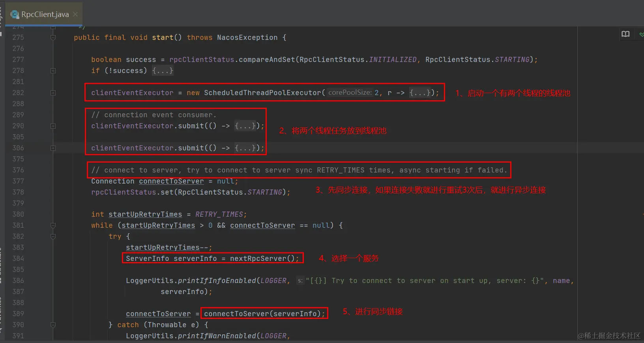Toggle Reader Mode book icon
Viewport: 644px width, 343px height.
(625, 34)
